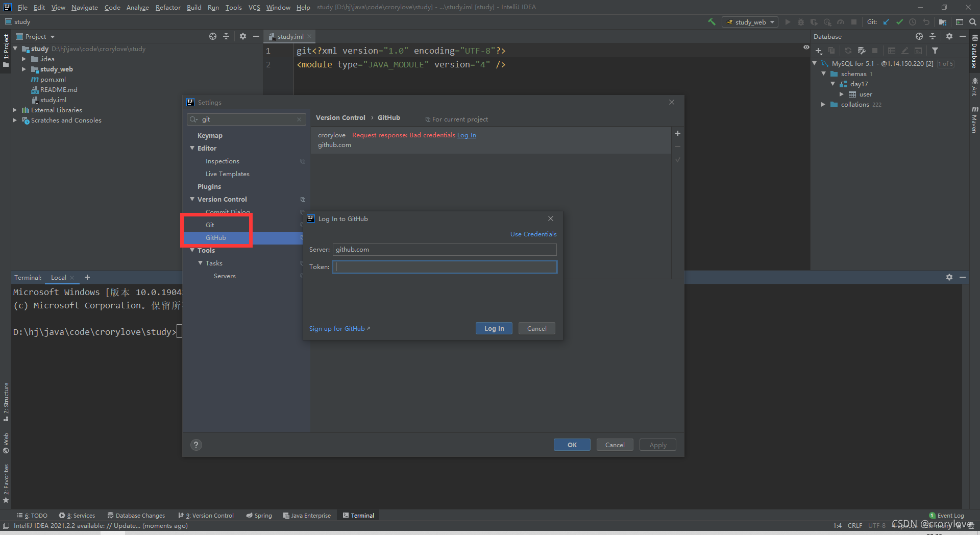Focus the Token input field
The width and height of the screenshot is (980, 535).
(445, 267)
